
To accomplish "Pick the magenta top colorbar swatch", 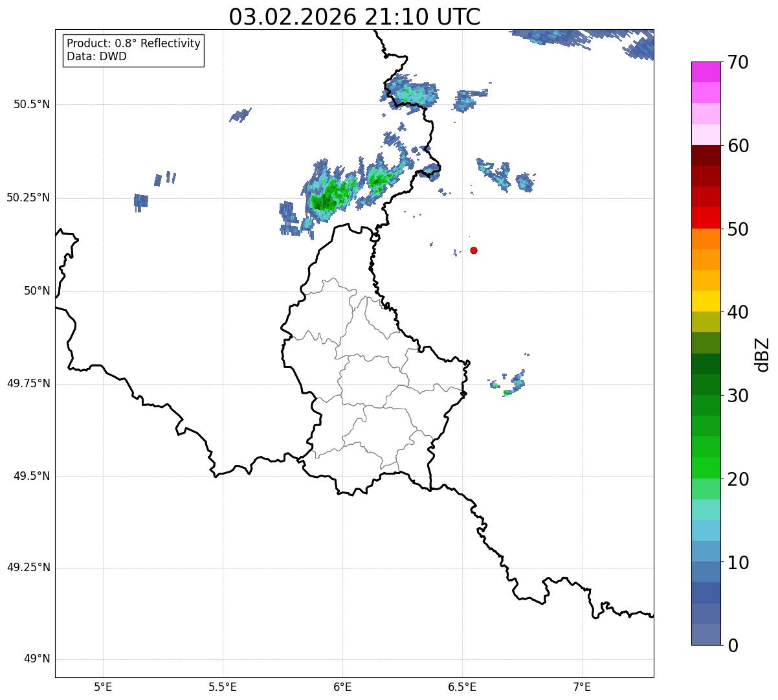I will click(x=706, y=72).
